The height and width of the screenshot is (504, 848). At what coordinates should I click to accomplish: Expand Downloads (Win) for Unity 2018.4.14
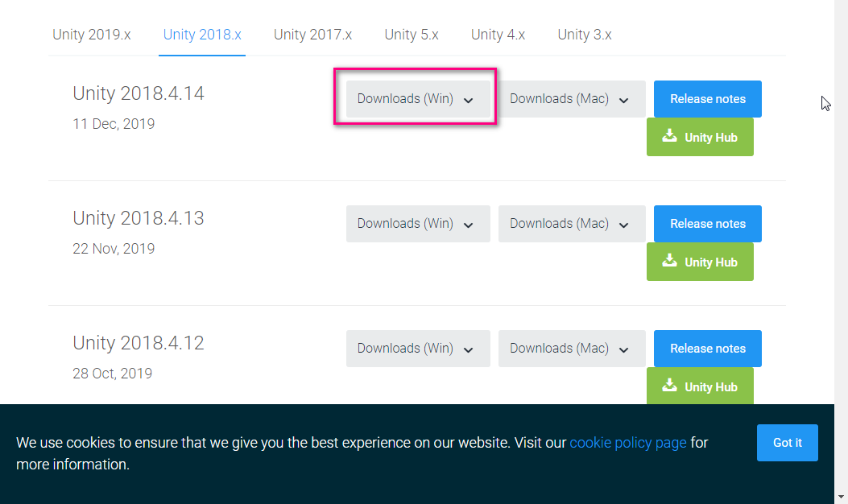pyautogui.click(x=418, y=99)
